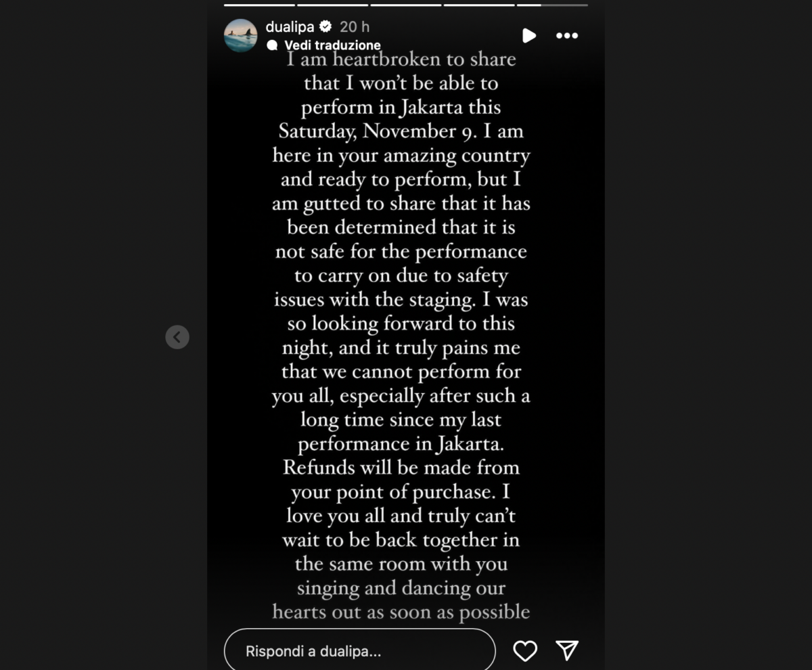Open the three-dot more options menu
812x670 pixels.
point(567,36)
